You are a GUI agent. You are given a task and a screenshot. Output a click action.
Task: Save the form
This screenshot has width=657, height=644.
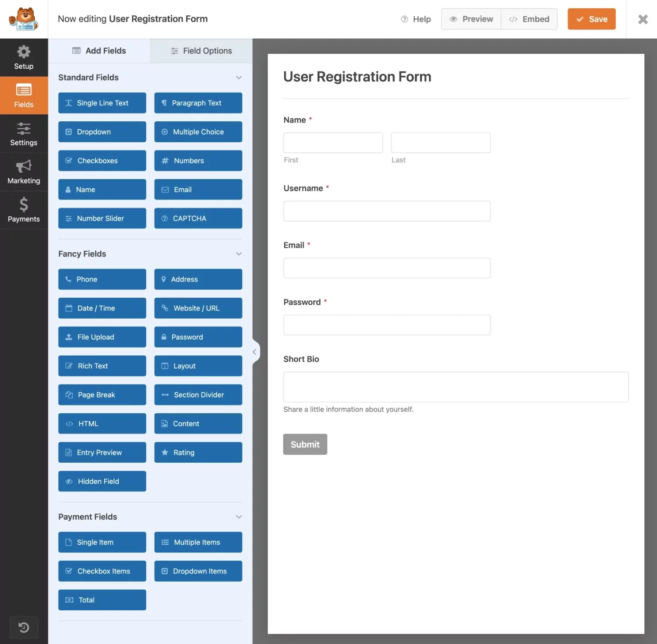tap(592, 19)
